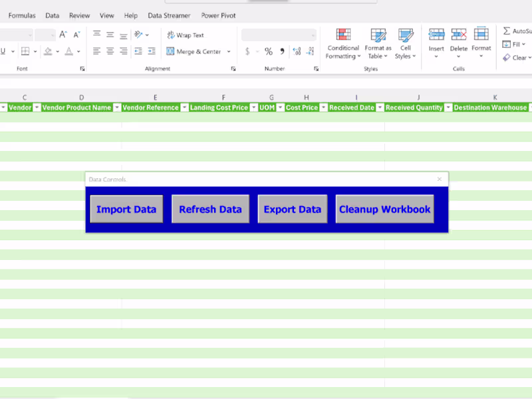
Task: Toggle underline formatting
Action: point(3,51)
